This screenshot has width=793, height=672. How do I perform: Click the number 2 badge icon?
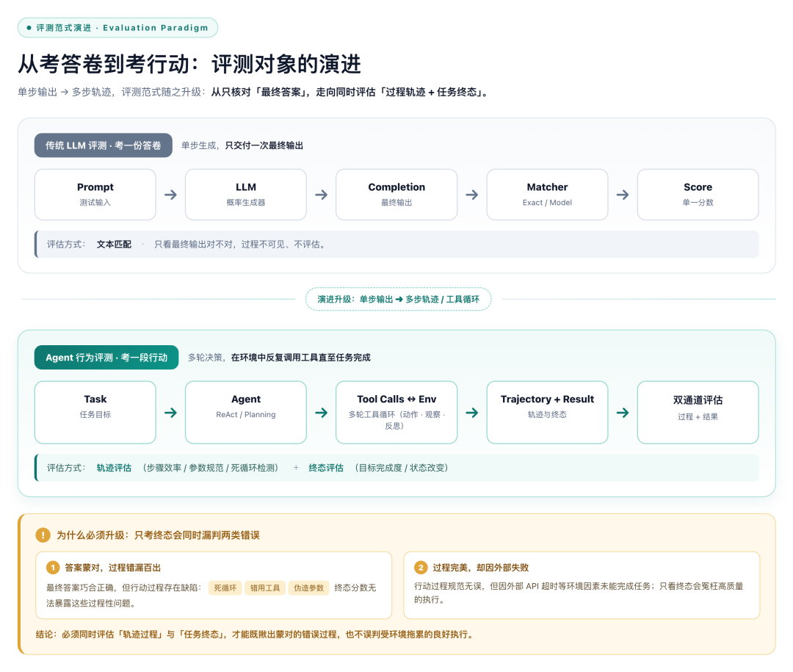pos(421,567)
